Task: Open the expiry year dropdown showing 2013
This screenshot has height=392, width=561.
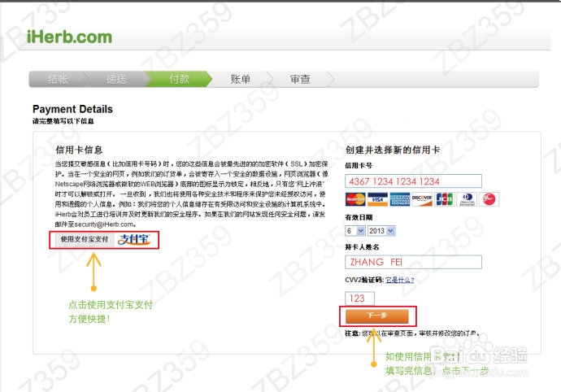Action: tap(381, 231)
